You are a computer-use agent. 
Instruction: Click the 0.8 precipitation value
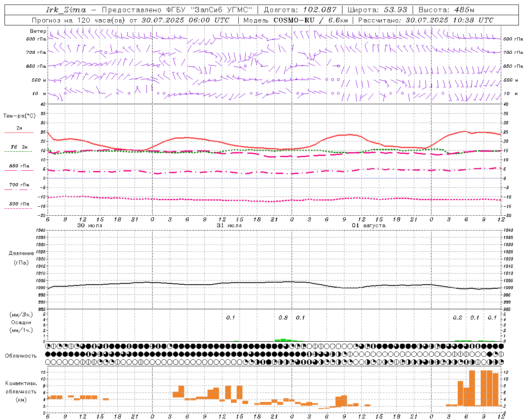point(283,318)
